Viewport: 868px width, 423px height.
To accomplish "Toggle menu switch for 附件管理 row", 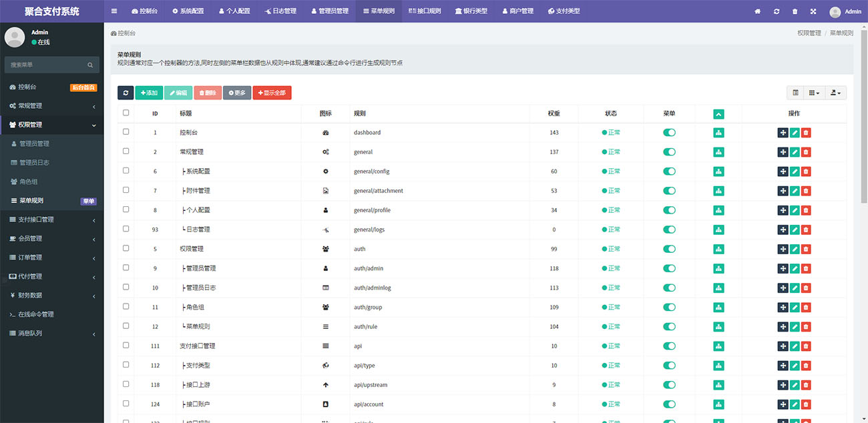I will (x=669, y=191).
